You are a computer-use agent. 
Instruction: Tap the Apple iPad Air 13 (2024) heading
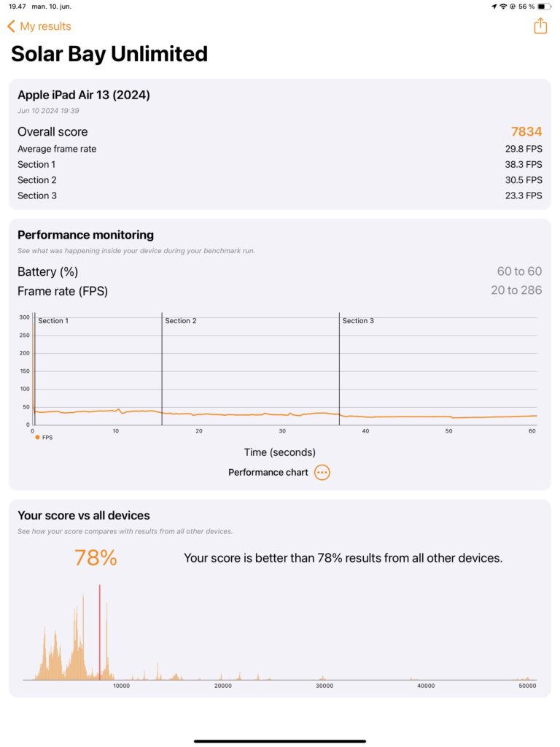(84, 95)
